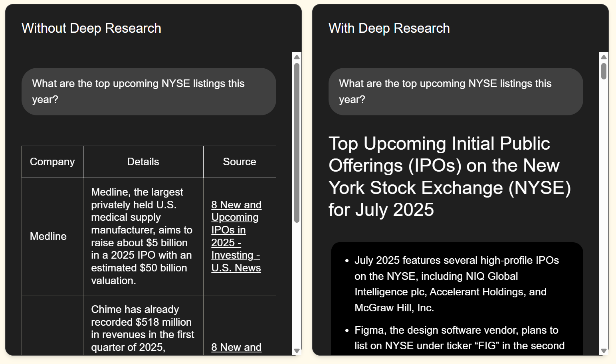Click the bullet about Figma ticker FIG

tap(459, 338)
